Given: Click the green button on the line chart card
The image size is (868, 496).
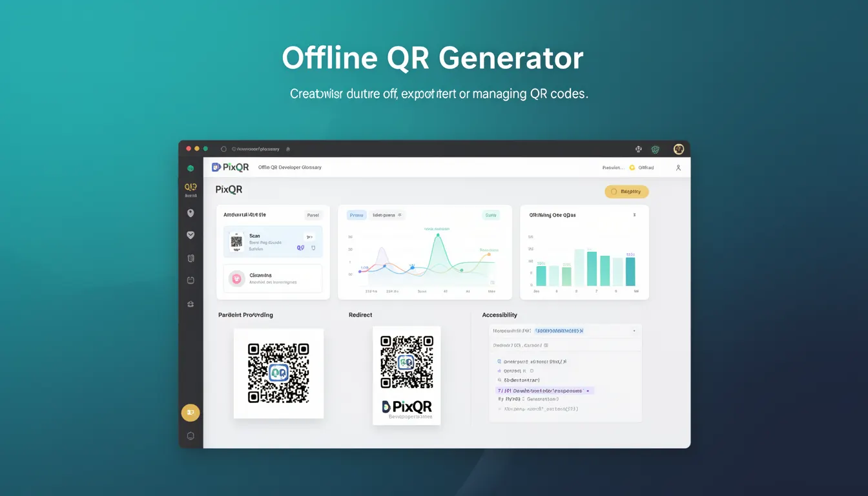Looking at the screenshot, I should (491, 215).
